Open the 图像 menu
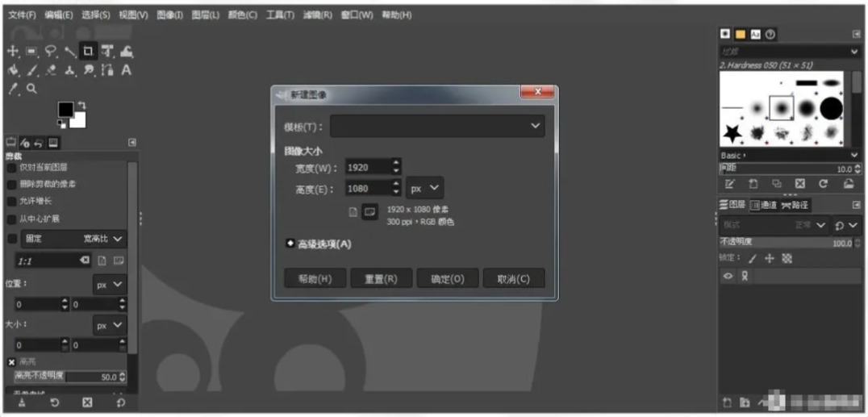The width and height of the screenshot is (868, 417). 169,15
